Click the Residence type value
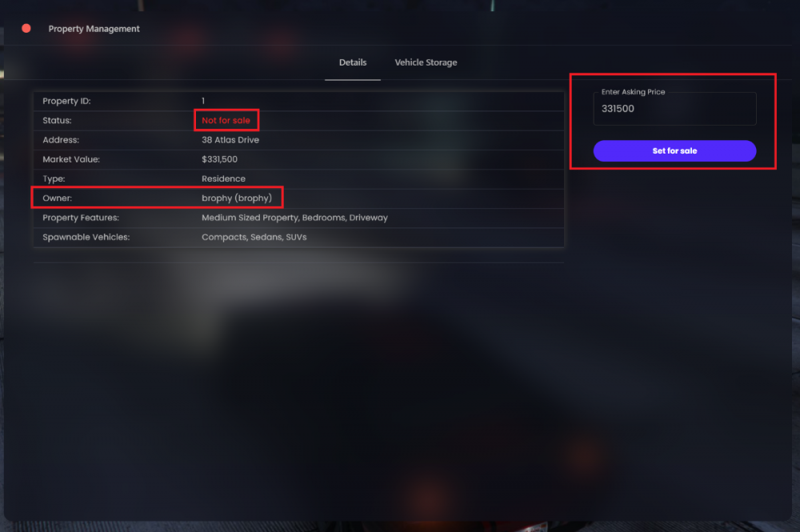The image size is (800, 532). (x=223, y=178)
